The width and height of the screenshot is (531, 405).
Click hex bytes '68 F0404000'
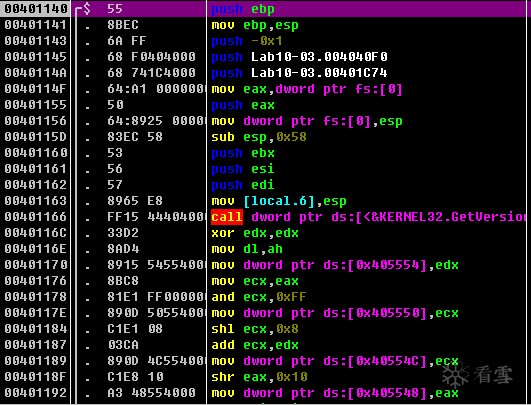click(151, 57)
